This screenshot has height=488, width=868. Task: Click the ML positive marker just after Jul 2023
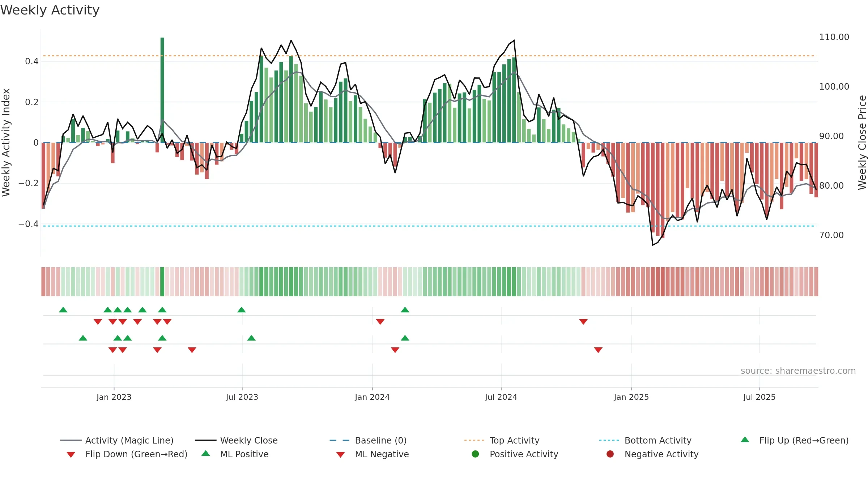[x=251, y=338]
